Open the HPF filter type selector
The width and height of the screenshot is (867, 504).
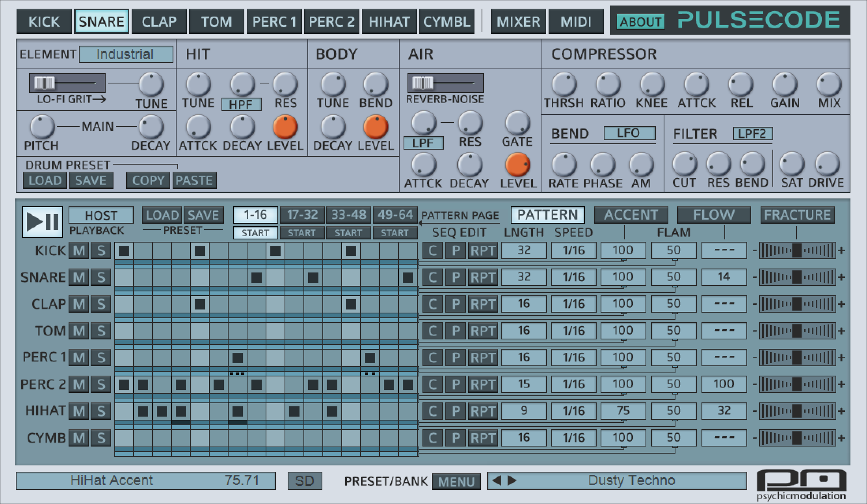[x=241, y=104]
